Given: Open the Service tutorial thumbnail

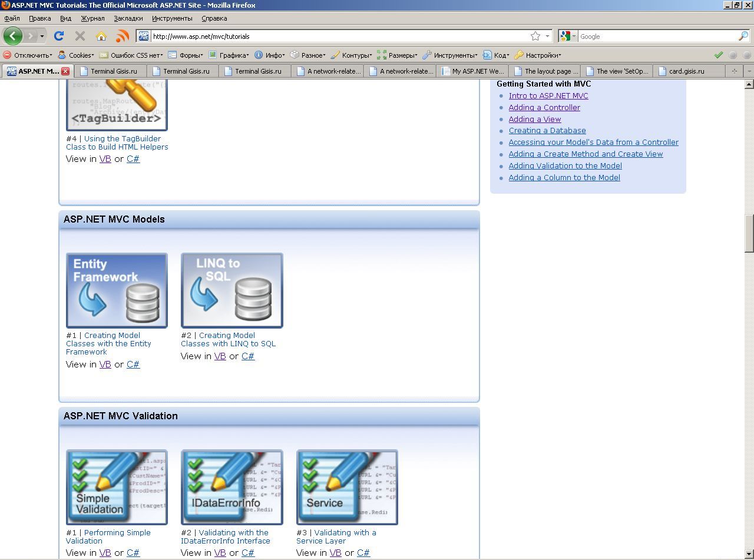Looking at the screenshot, I should click(x=347, y=487).
